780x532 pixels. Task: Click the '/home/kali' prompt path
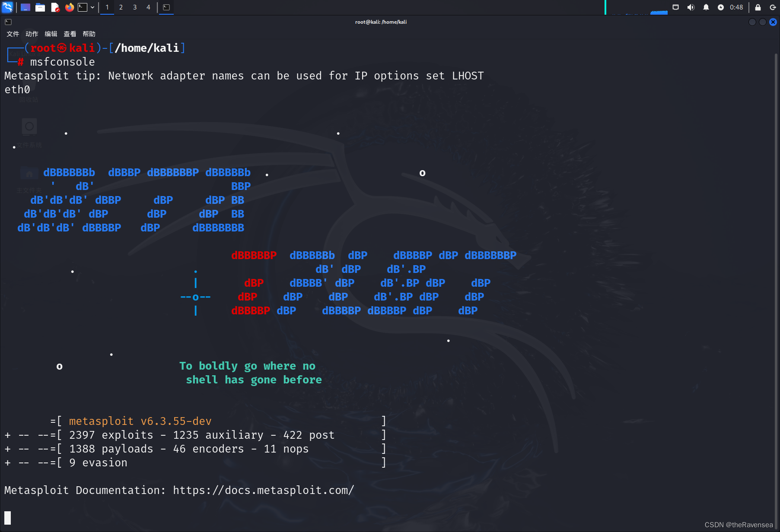[147, 48]
